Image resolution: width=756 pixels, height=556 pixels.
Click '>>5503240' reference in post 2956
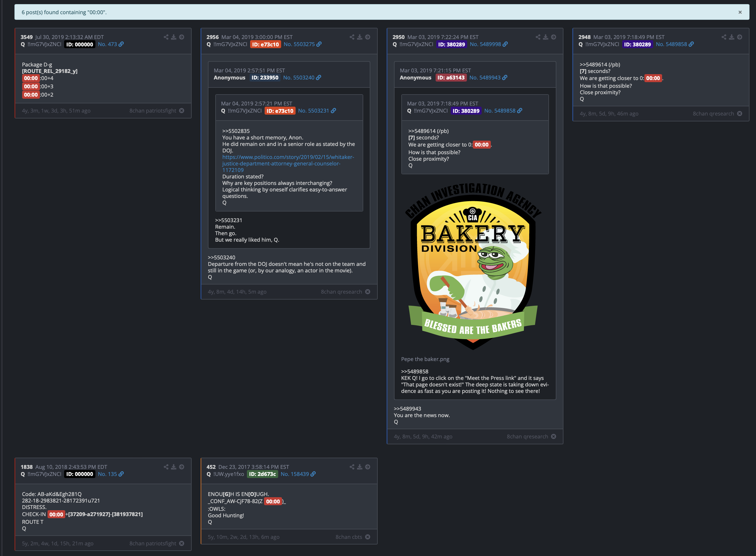tap(221, 257)
